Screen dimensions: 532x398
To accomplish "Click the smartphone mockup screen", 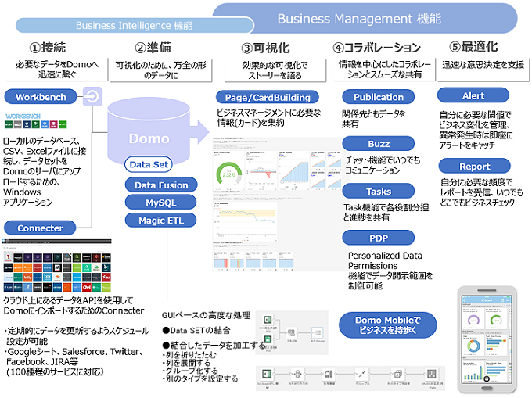I will tap(487, 339).
